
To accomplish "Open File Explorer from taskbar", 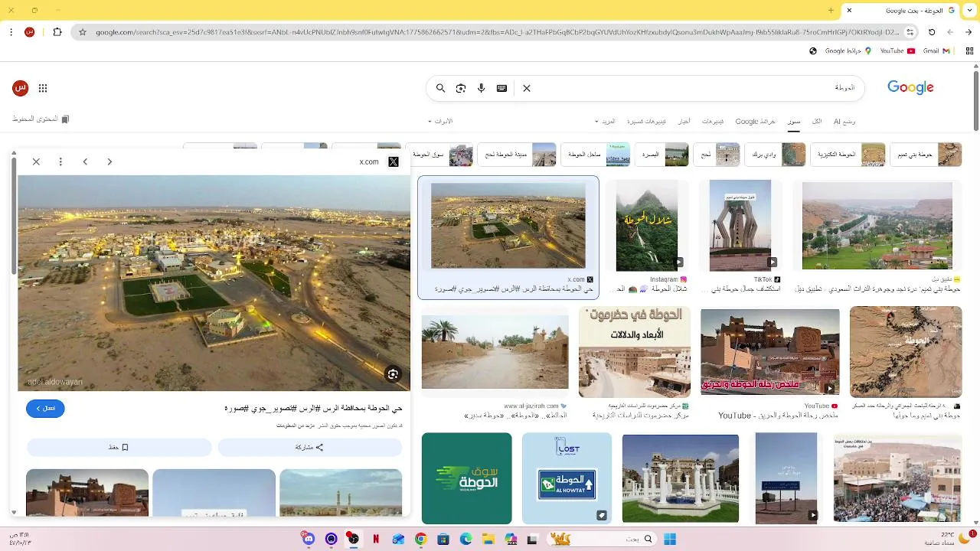I will click(x=488, y=539).
